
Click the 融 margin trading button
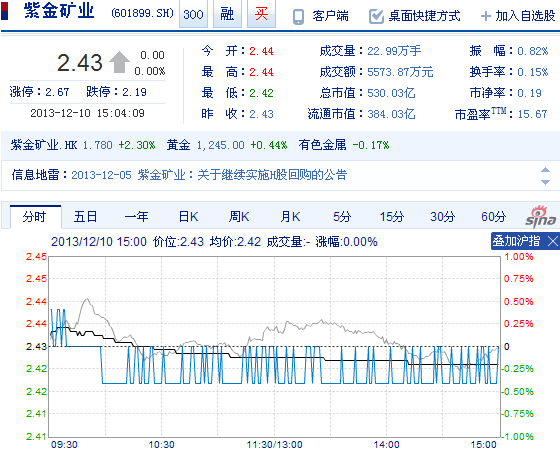coord(227,14)
